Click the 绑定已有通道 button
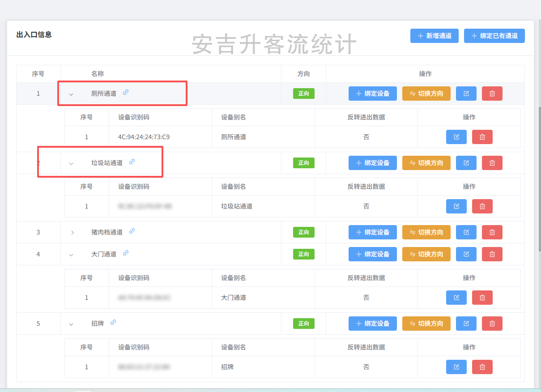 (494, 36)
